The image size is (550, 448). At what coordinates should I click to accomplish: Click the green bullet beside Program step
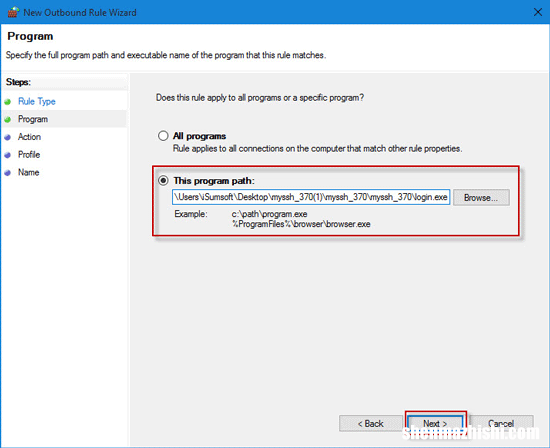(x=8, y=120)
